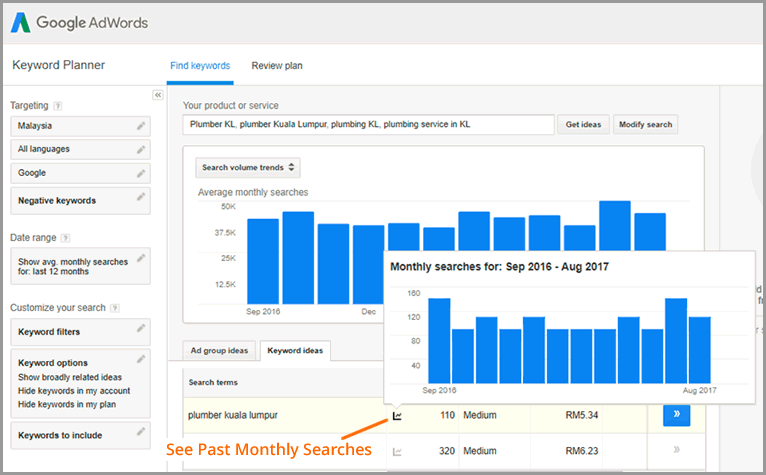Edit the Google network setting pencil

click(x=141, y=173)
